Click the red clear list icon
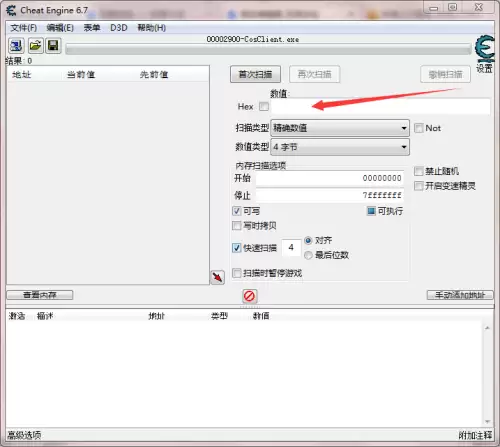 249,296
